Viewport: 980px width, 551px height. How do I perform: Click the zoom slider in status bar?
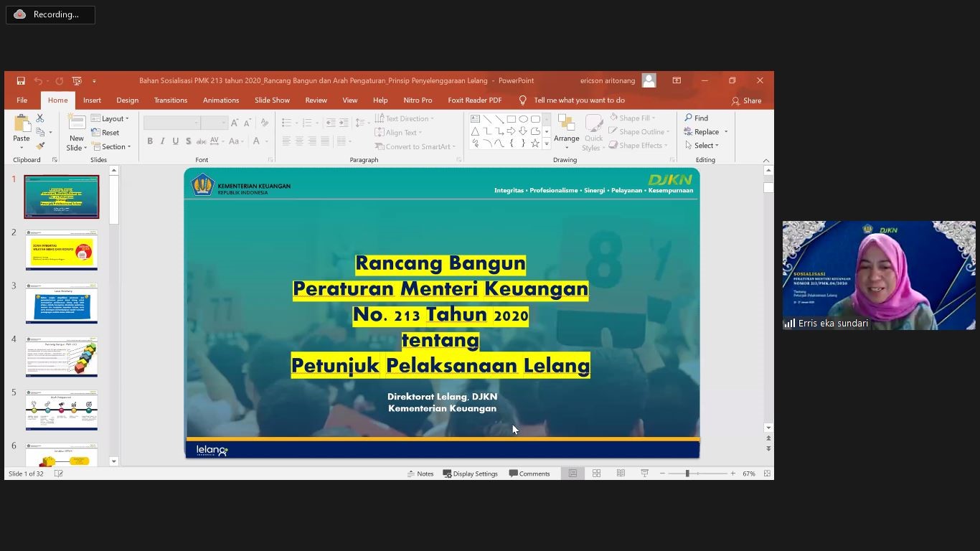(687, 474)
